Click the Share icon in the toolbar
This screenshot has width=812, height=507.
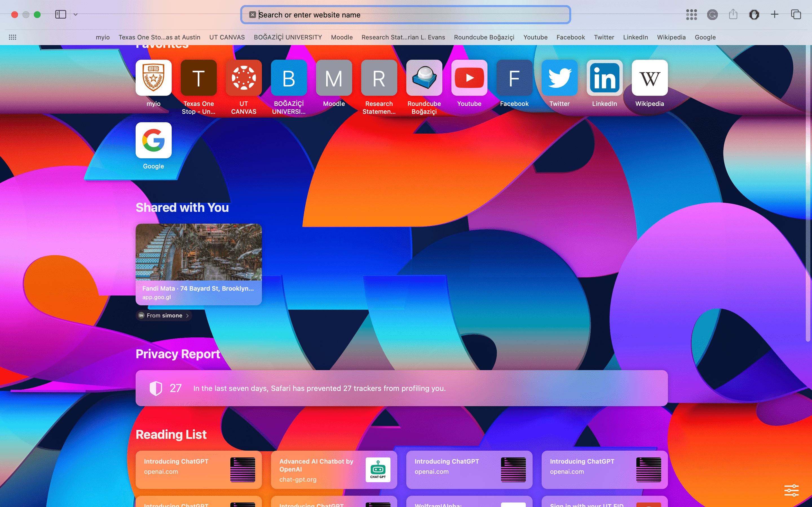pyautogui.click(x=733, y=15)
